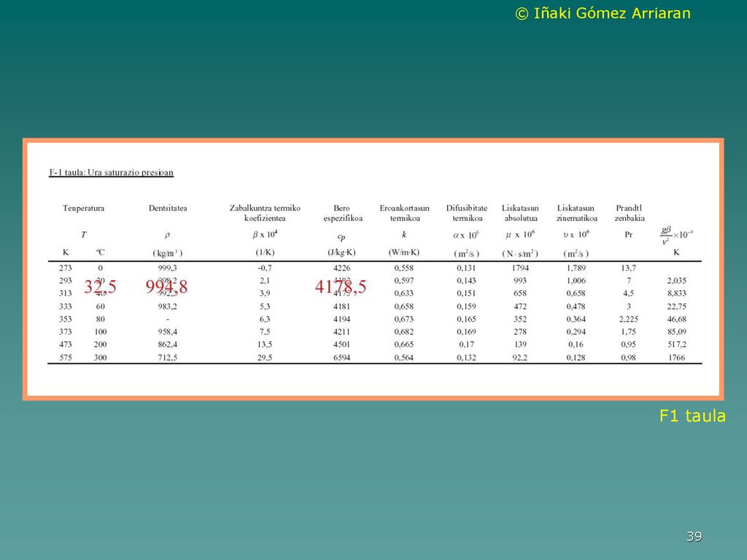Select specific heat value 4211

tap(341, 332)
